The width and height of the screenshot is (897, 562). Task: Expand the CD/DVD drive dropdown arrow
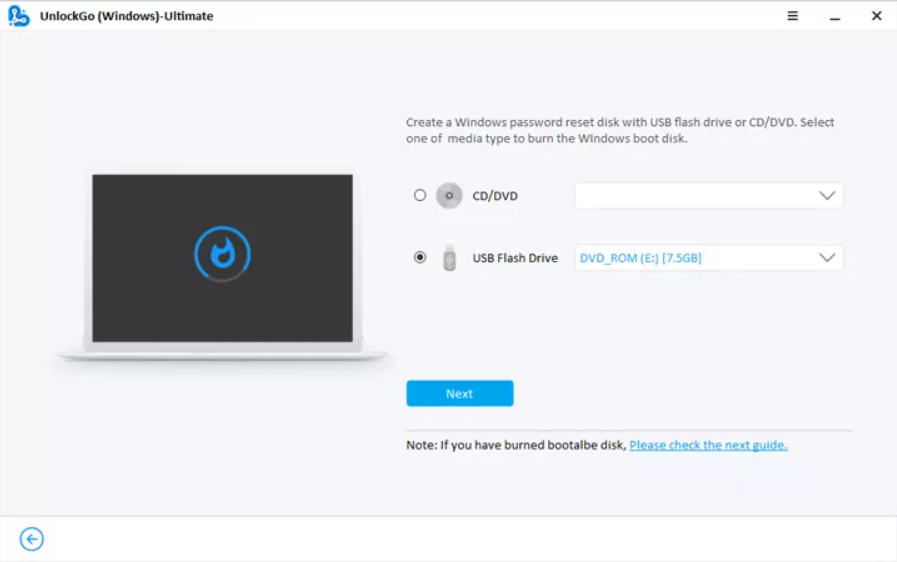pos(827,196)
